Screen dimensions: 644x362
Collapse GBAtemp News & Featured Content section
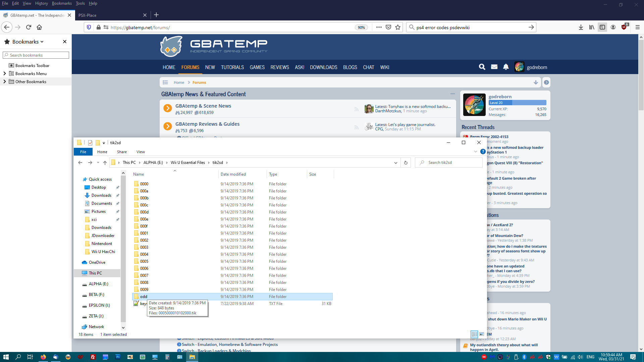(452, 94)
